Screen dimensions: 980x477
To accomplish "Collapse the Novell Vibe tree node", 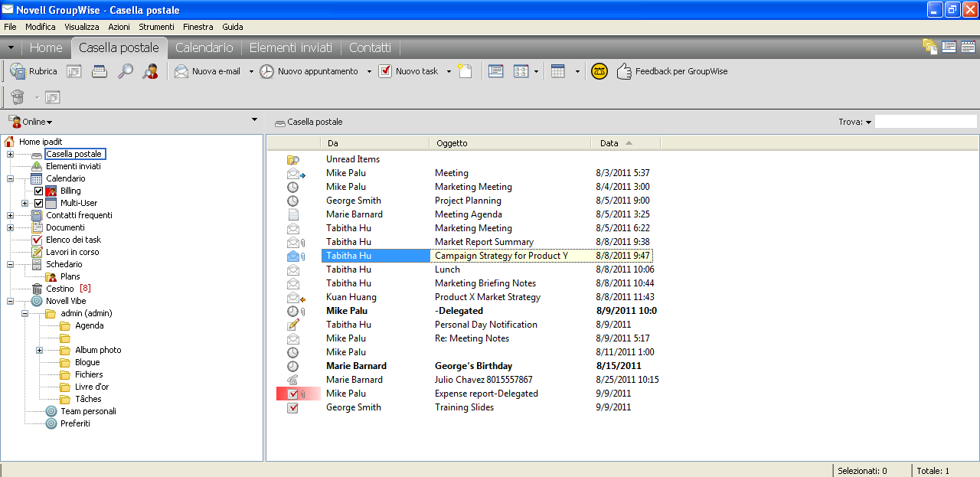I will pos(10,301).
